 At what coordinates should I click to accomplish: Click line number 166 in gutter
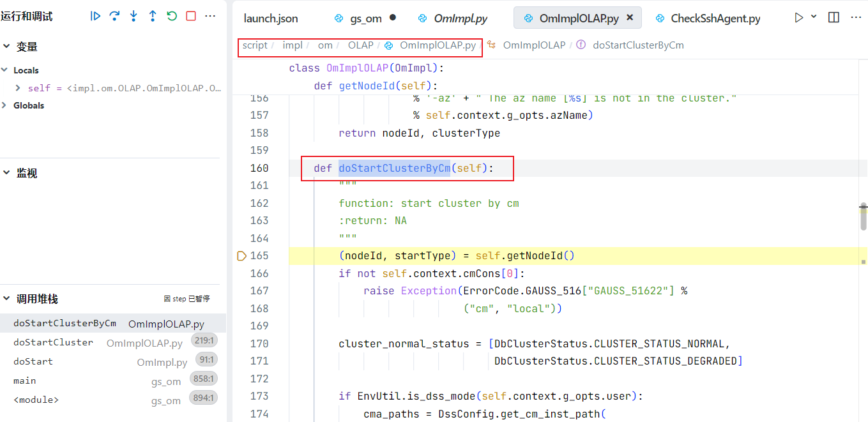pyautogui.click(x=259, y=273)
